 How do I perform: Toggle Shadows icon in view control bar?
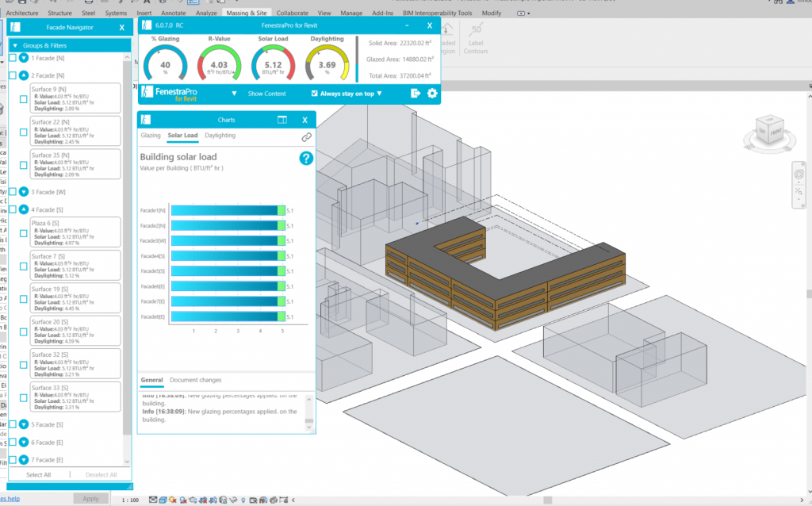point(183,500)
